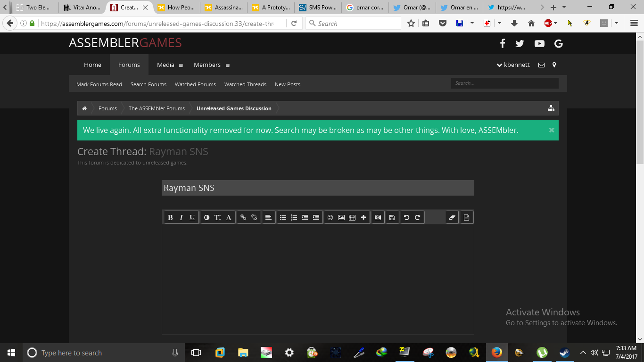
Task: Dismiss the green We live again notice
Action: coord(552,130)
